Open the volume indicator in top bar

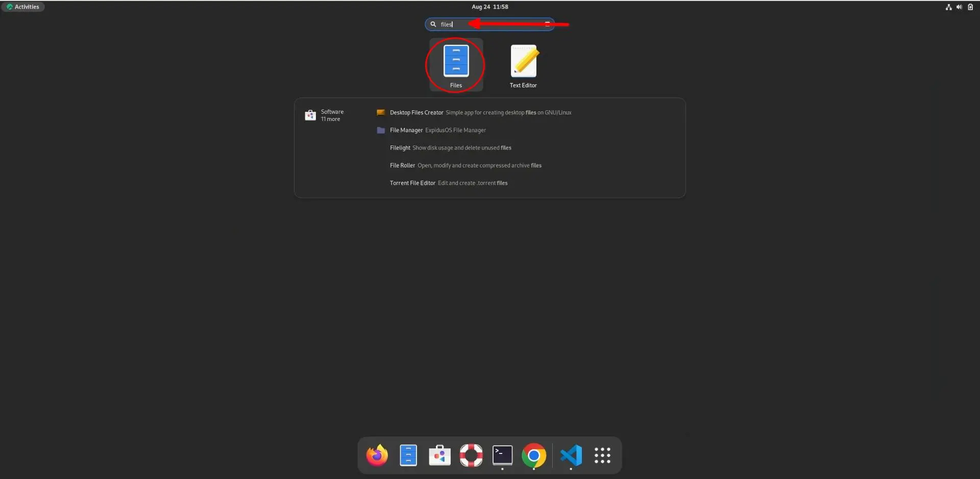(x=959, y=7)
